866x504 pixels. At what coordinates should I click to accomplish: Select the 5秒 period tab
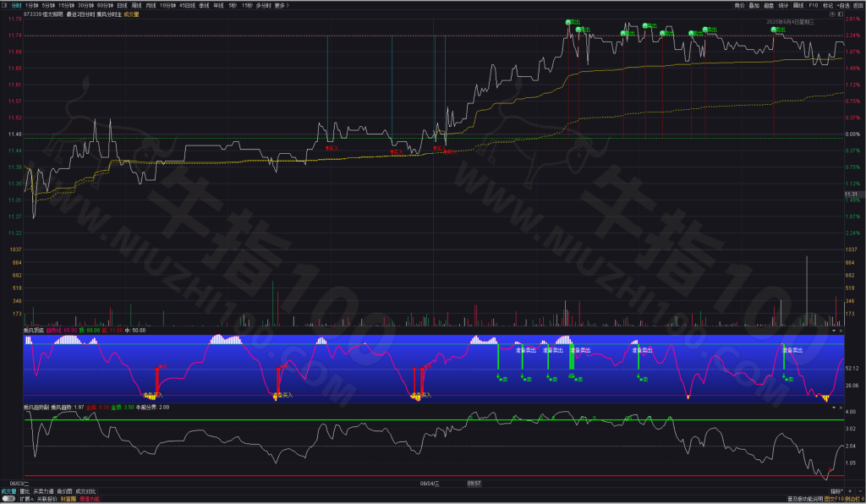coord(233,6)
